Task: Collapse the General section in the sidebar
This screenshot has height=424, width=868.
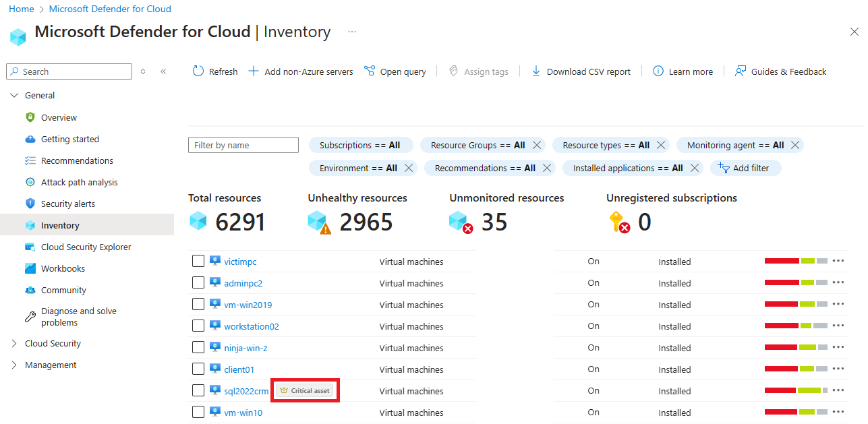Action: click(15, 96)
